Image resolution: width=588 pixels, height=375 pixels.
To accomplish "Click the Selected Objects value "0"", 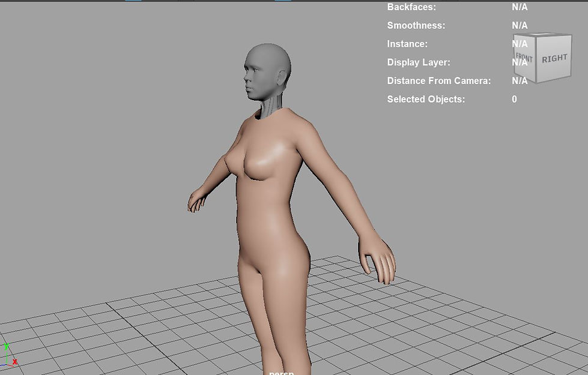I will point(514,99).
